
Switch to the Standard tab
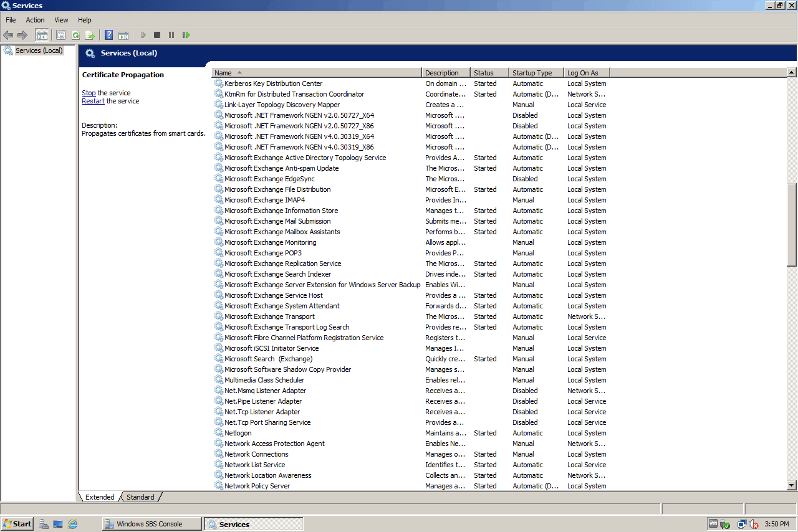click(x=140, y=497)
